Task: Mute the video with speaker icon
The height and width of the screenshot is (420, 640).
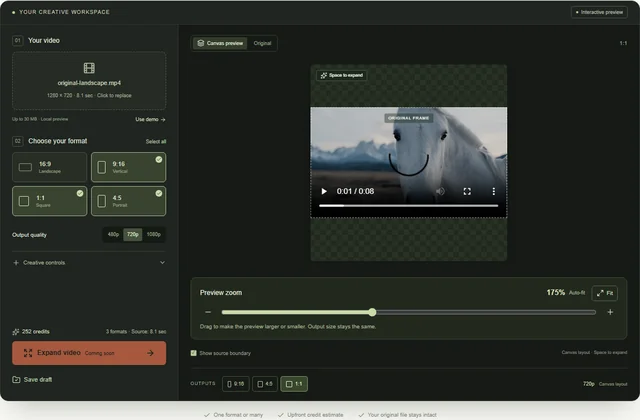Action: (440, 191)
